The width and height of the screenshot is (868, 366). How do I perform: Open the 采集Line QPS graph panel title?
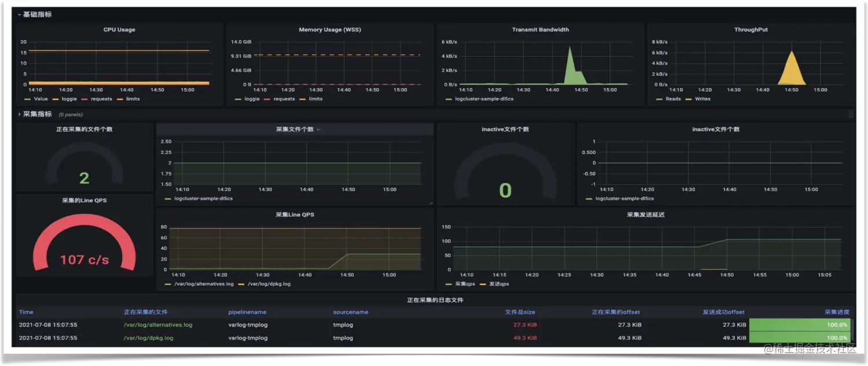pos(295,215)
